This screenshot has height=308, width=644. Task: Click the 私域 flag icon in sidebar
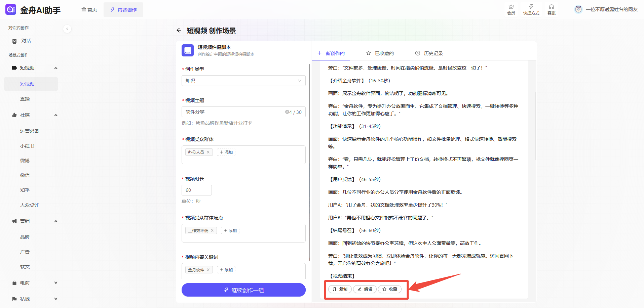point(14,299)
